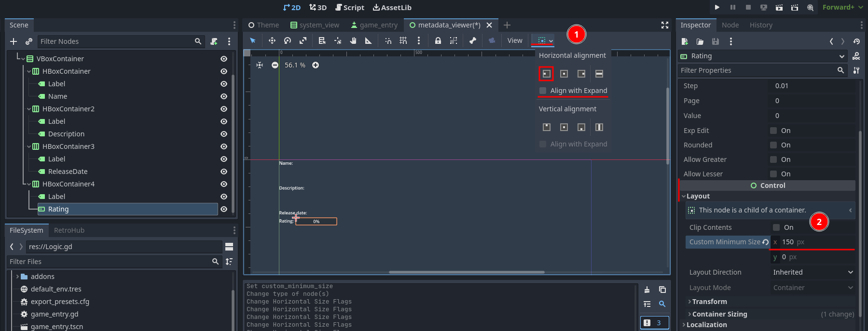The height and width of the screenshot is (331, 868).
Task: Add a new scene tab
Action: click(507, 25)
